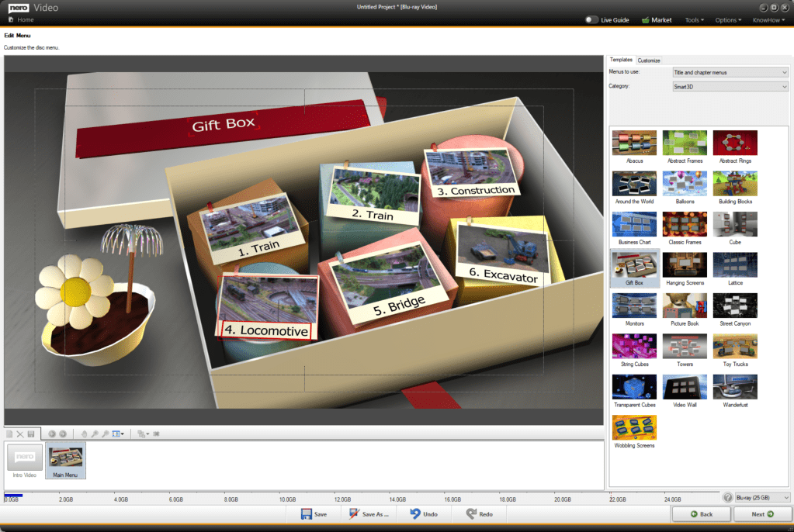Image resolution: width=794 pixels, height=532 pixels.
Task: Select the Intro Video thumbnail
Action: (x=24, y=460)
